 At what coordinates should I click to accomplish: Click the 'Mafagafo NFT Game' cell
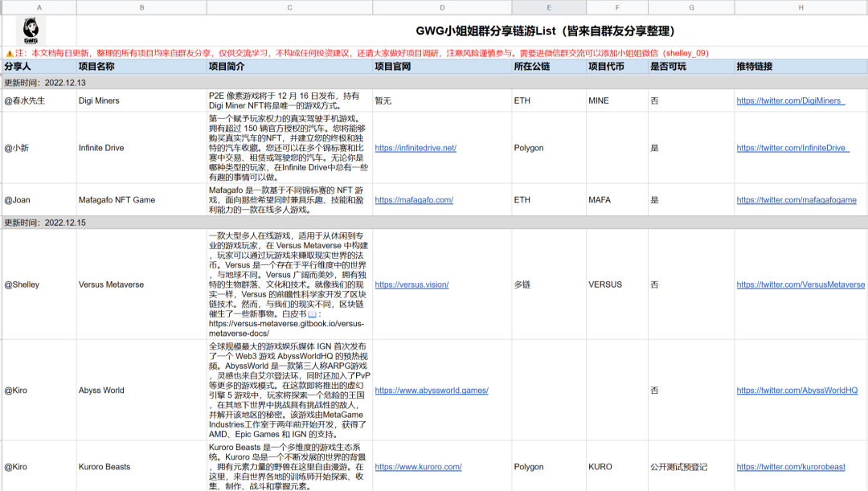pyautogui.click(x=141, y=200)
